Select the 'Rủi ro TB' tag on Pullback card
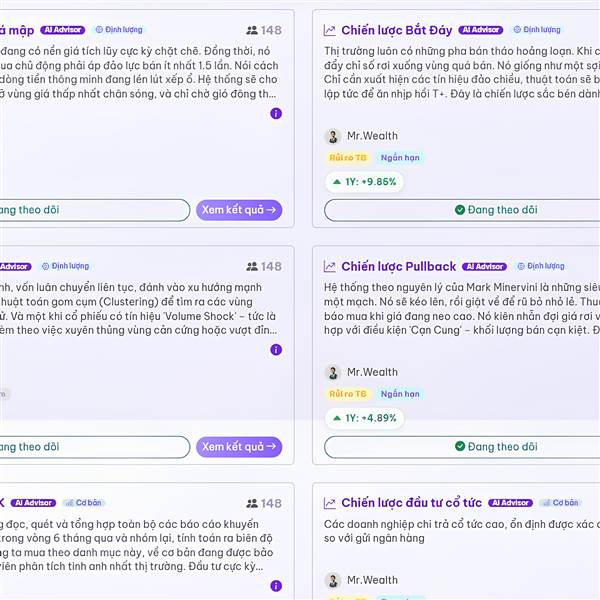Viewport: 600px width, 600px height. tap(348, 394)
